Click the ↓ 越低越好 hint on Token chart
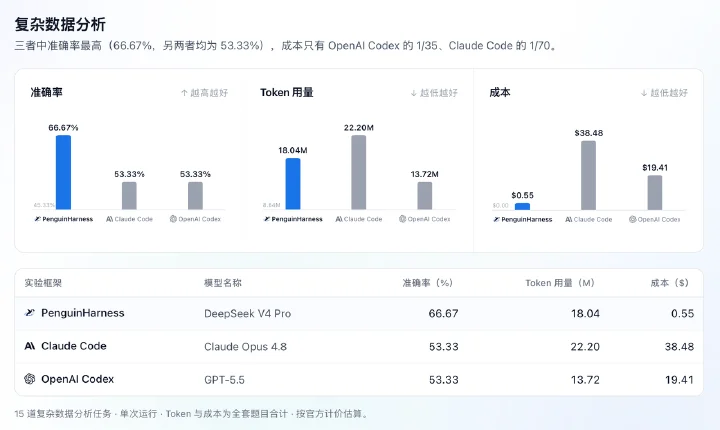The width and height of the screenshot is (720, 430). point(434,93)
